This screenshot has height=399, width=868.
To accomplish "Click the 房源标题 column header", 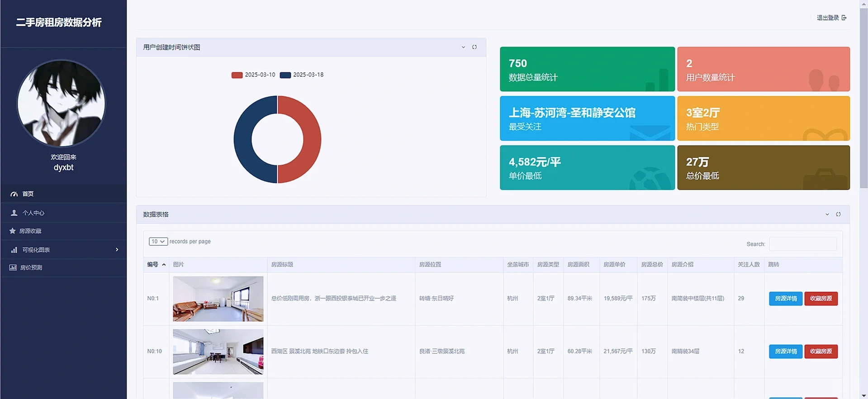I will pos(341,264).
